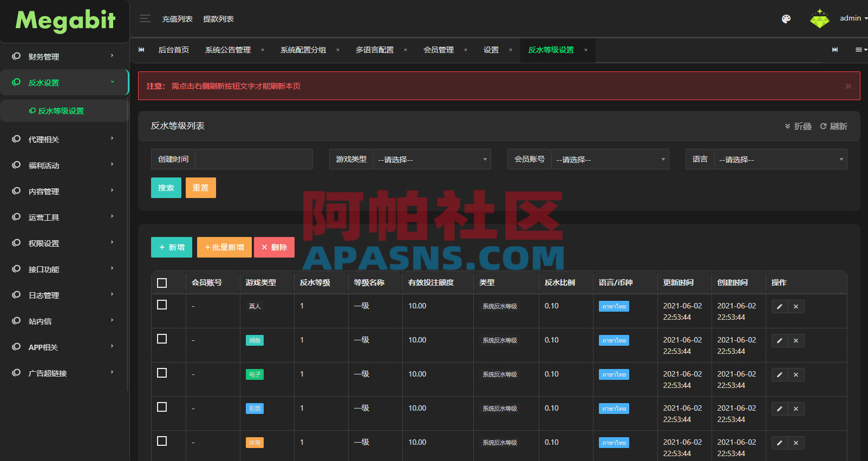Image resolution: width=868 pixels, height=461 pixels.
Task: Check the 真人 row checkbox
Action: point(162,305)
